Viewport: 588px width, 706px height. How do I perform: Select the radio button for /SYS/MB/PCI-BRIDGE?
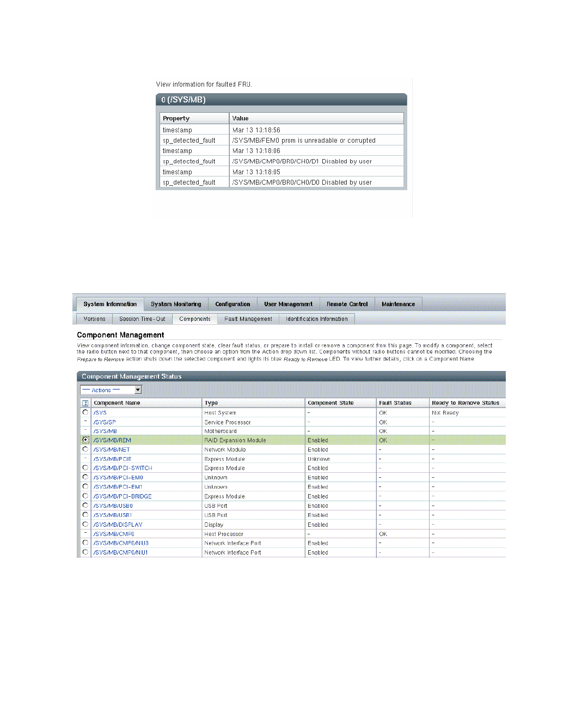85,496
